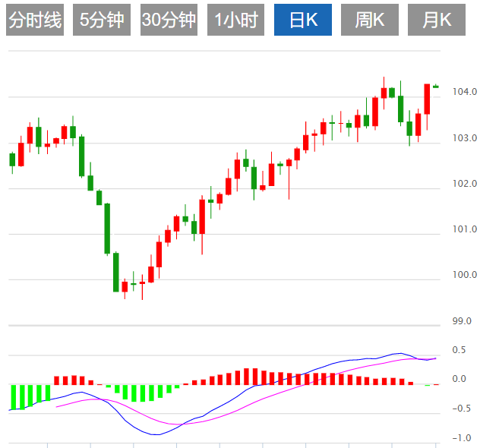Viewport: 480px width, 448px height.
Task: Click the last small green candlestick
Action: tap(436, 87)
